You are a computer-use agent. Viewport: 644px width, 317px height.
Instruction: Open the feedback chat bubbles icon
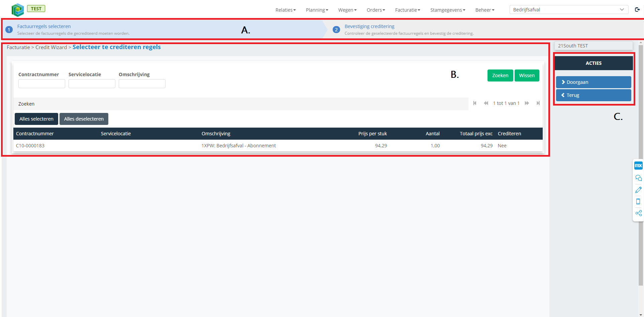coord(638,178)
